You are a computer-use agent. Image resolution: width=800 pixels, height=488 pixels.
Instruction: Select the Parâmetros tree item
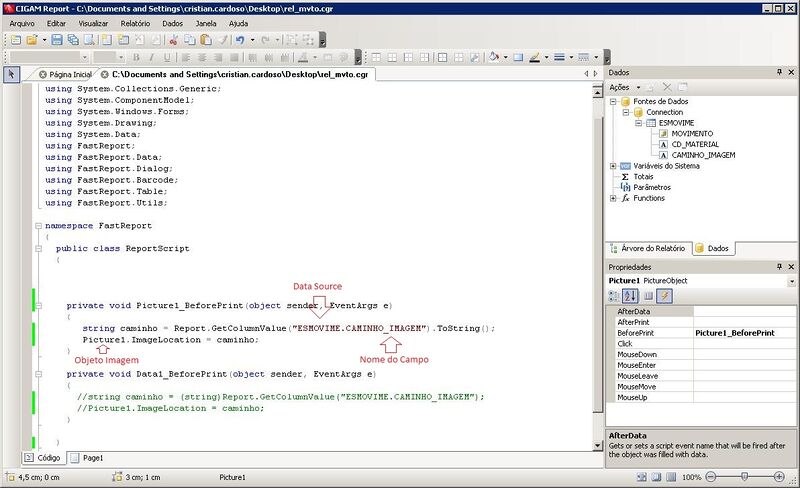(x=652, y=187)
